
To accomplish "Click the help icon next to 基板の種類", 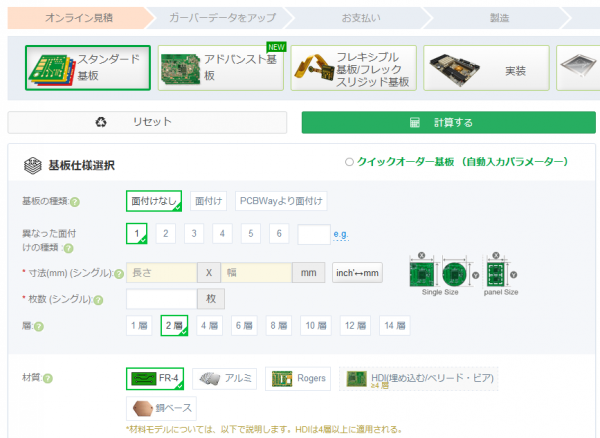I will tap(75, 202).
